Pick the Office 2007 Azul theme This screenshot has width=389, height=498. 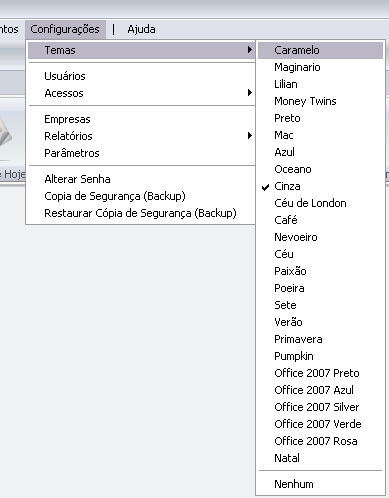320,390
